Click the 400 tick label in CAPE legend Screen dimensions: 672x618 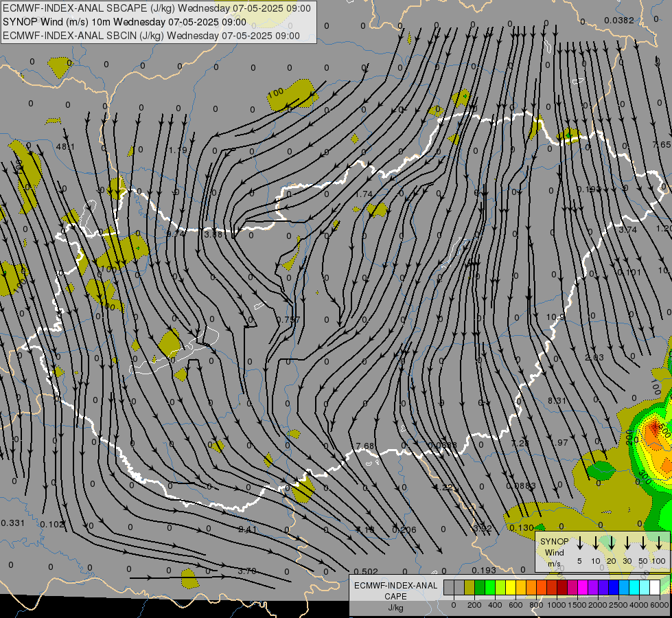495,605
